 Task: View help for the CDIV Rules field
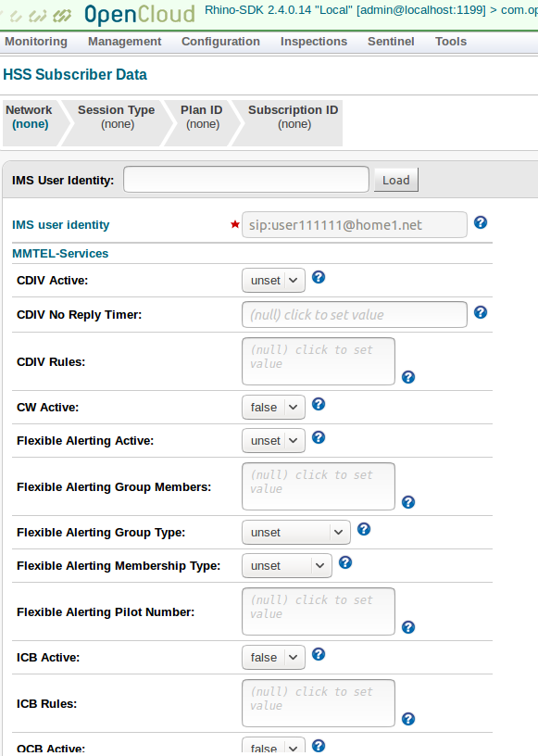click(408, 378)
